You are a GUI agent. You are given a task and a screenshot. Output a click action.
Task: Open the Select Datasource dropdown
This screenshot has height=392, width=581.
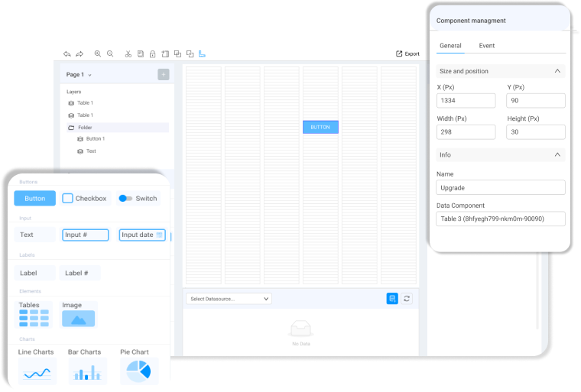tap(228, 299)
